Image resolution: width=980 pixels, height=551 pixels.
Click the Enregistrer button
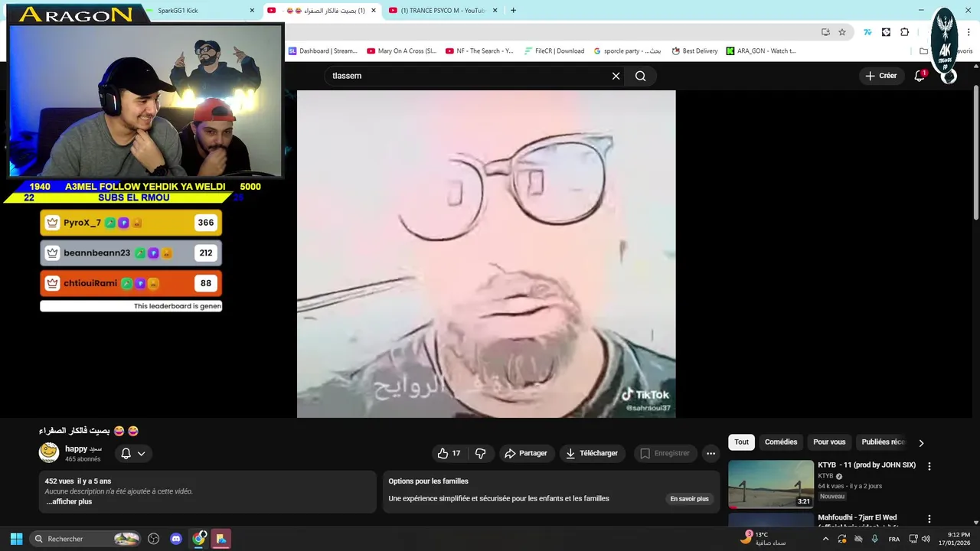tap(665, 453)
